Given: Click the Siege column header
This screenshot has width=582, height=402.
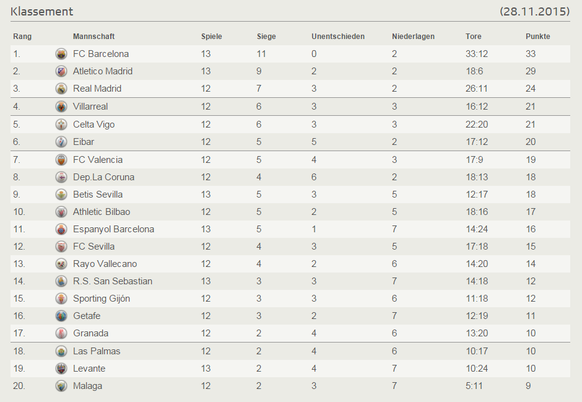Looking at the screenshot, I should tap(266, 36).
